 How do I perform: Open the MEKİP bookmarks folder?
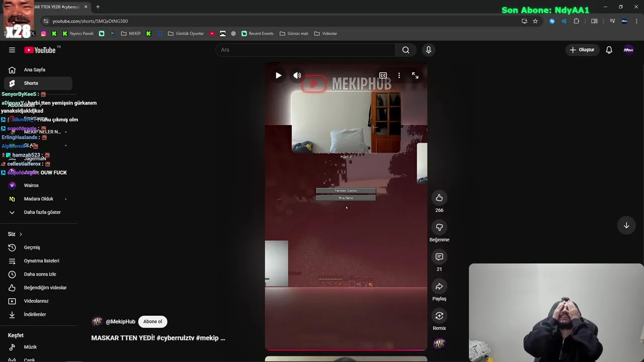coord(131,34)
